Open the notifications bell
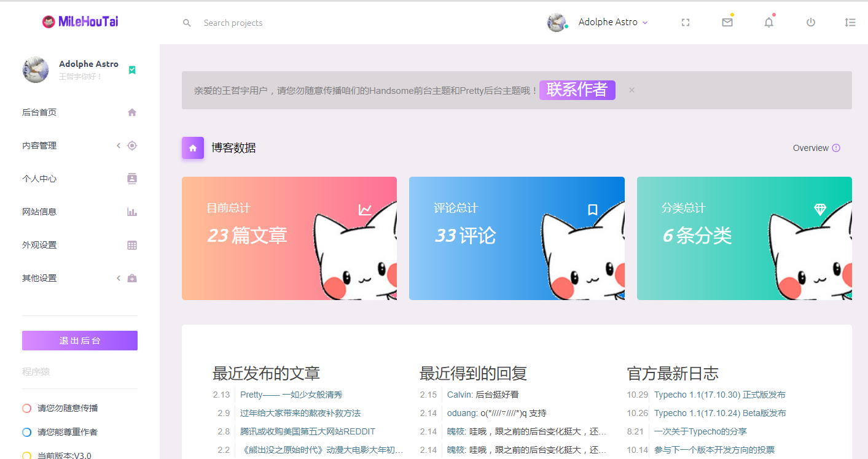Viewport: 868px width, 459px height. [768, 23]
